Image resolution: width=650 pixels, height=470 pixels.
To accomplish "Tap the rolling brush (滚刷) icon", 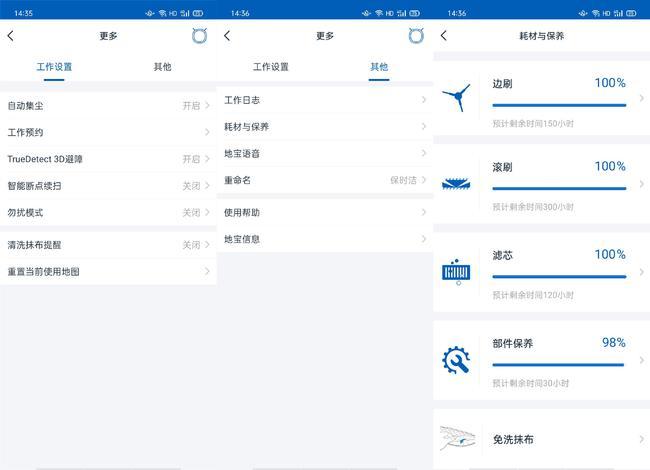I will [456, 184].
